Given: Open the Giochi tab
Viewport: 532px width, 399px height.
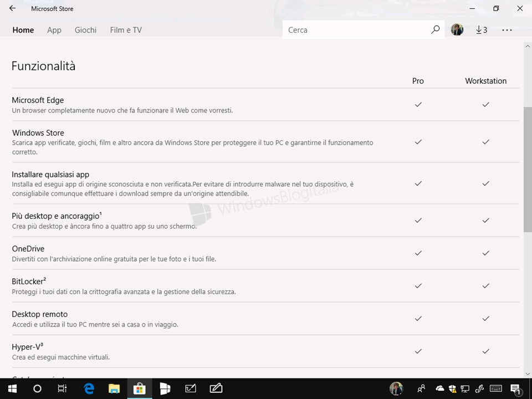Looking at the screenshot, I should [x=85, y=30].
